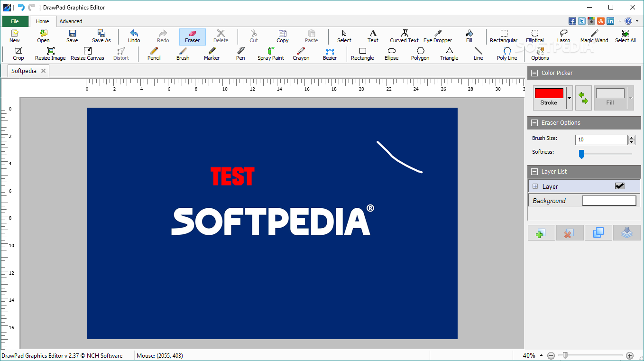Swap stroke and fill colors

(583, 98)
